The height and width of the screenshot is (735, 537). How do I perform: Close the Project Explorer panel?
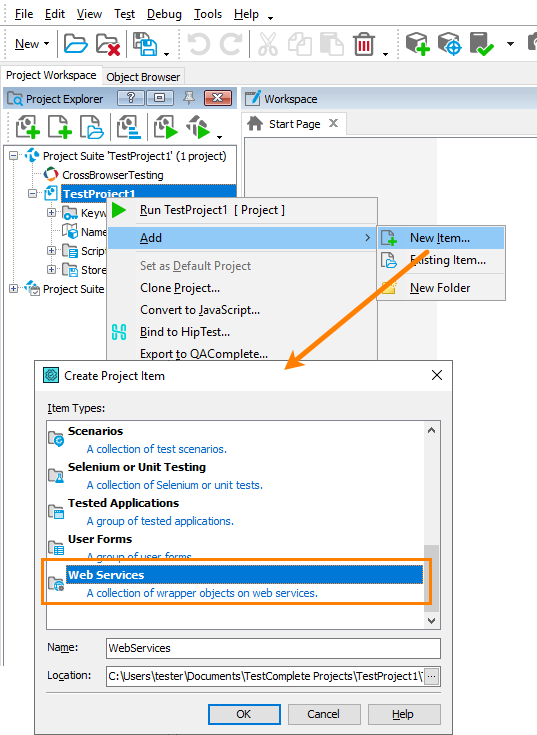click(x=218, y=98)
